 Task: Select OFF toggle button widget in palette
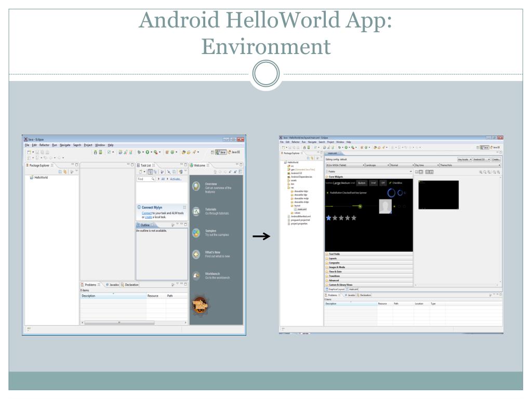coord(383,183)
